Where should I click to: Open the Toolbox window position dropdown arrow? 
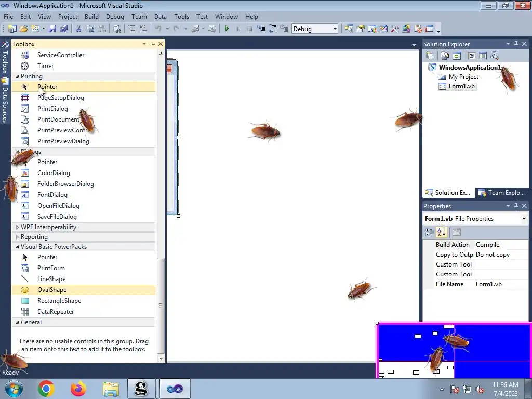[x=144, y=44]
